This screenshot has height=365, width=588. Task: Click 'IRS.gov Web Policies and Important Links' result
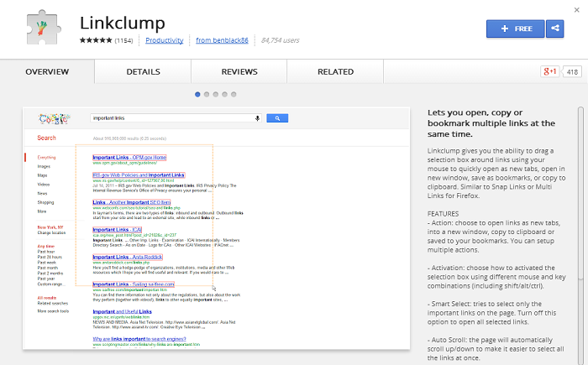(139, 175)
